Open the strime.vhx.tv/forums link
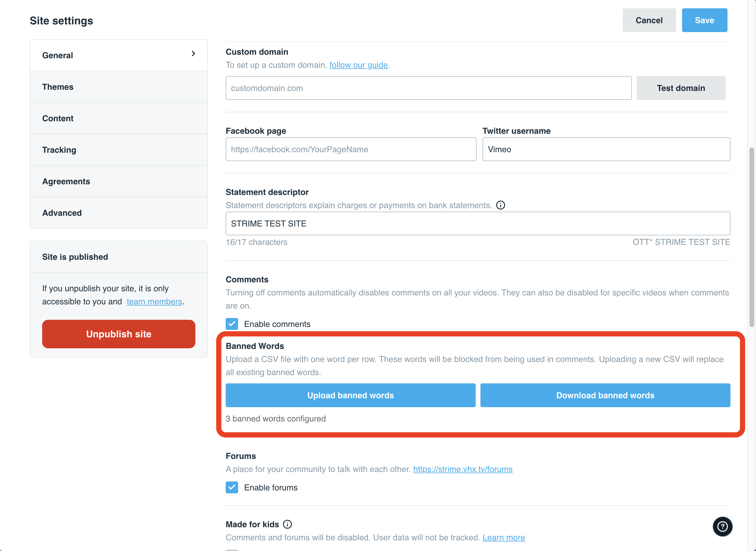The image size is (756, 551). pyautogui.click(x=463, y=469)
